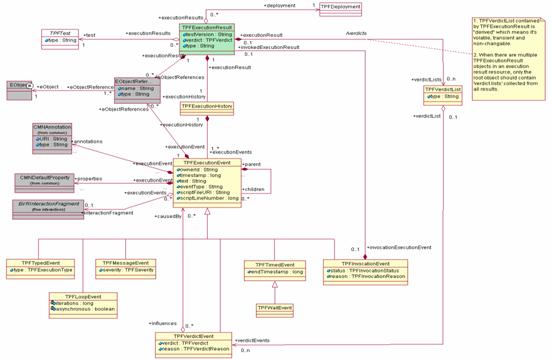The width and height of the screenshot is (552, 360).
Task: Select the TPFTimedEvent class box
Action: [x=275, y=271]
